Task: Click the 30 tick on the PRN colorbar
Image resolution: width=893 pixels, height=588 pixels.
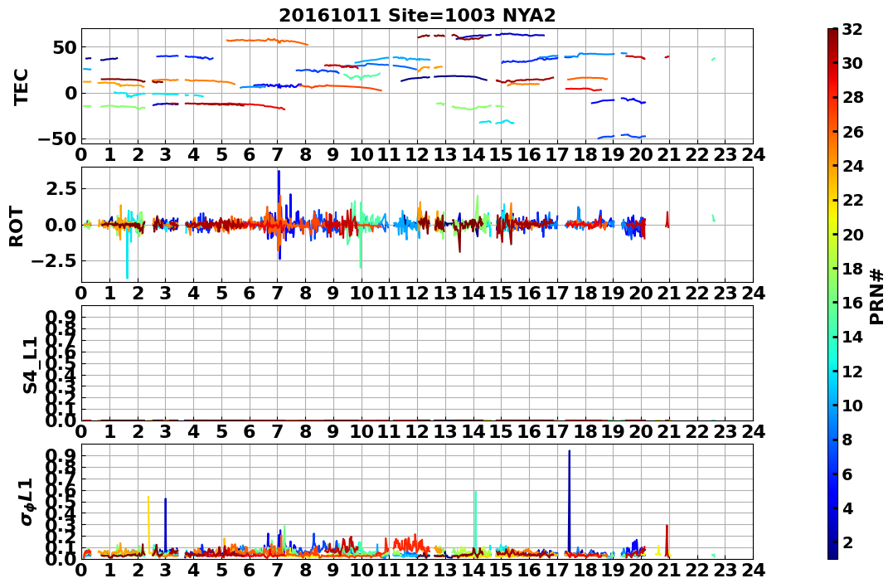Action: (x=852, y=63)
